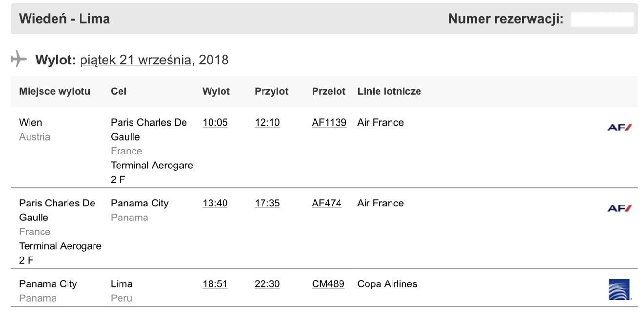Select arrival time 12:10
The width and height of the screenshot is (644, 320).
click(x=267, y=122)
